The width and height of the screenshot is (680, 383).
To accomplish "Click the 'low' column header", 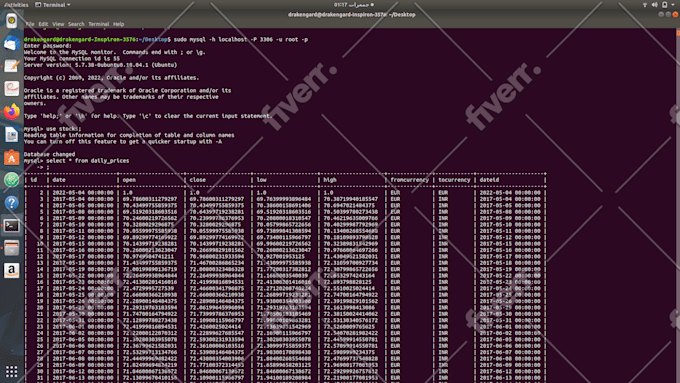I will click(x=262, y=180).
